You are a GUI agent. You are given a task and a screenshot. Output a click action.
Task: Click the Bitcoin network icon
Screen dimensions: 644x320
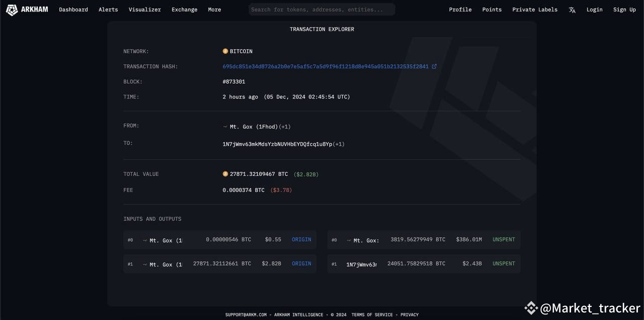(225, 51)
